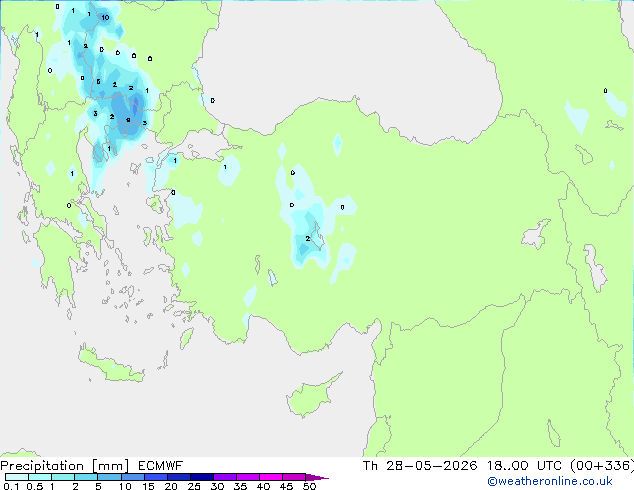634x490 pixels.
Task: Select the 40–45 mm magenta legend swatch
Action: 271,477
